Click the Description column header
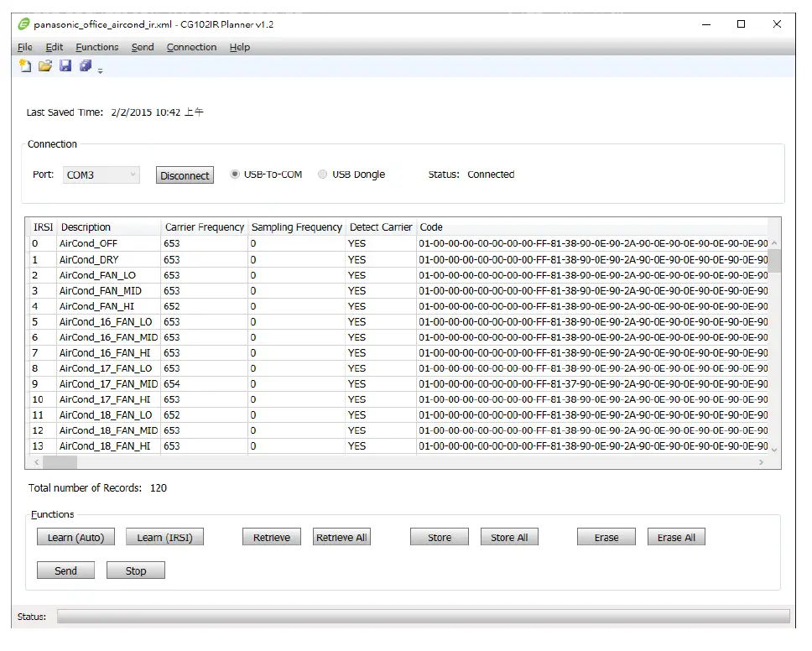The width and height of the screenshot is (812, 651). click(109, 227)
